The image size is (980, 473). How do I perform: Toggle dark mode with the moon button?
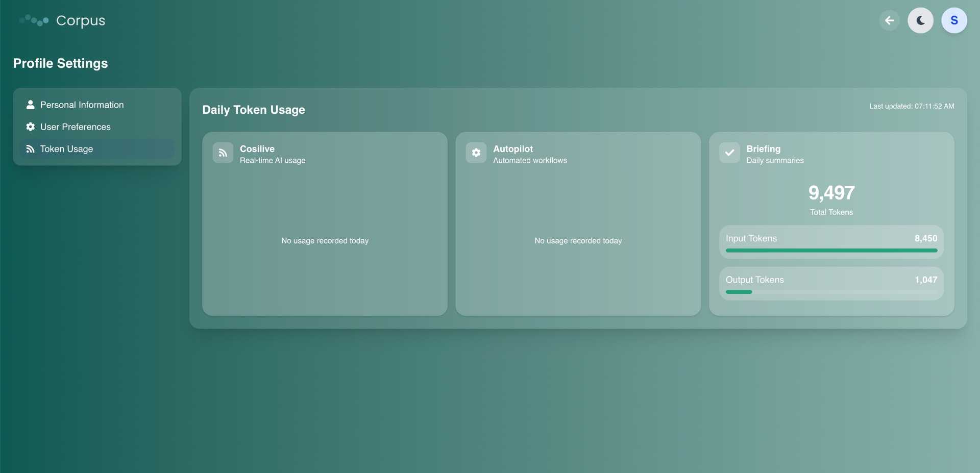tap(920, 20)
